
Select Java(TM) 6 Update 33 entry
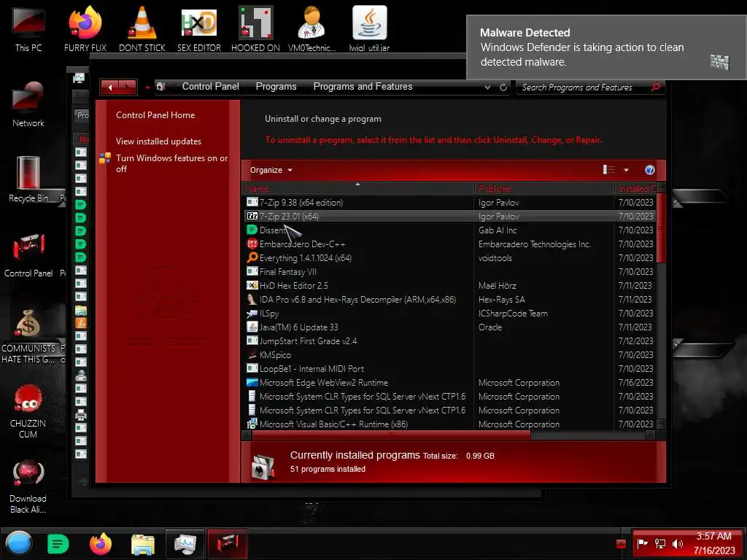[449, 327]
